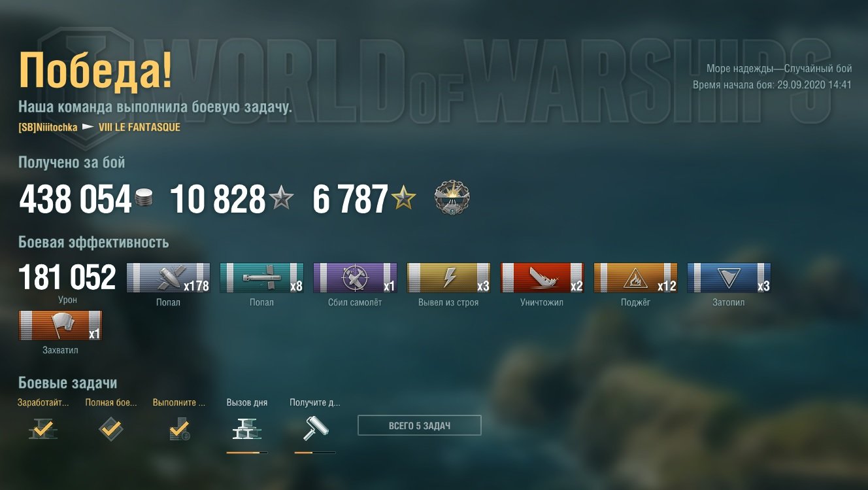Viewport: 868px width, 490px height.
Task: Click the [SB]Niiitochka player name
Action: tap(48, 128)
